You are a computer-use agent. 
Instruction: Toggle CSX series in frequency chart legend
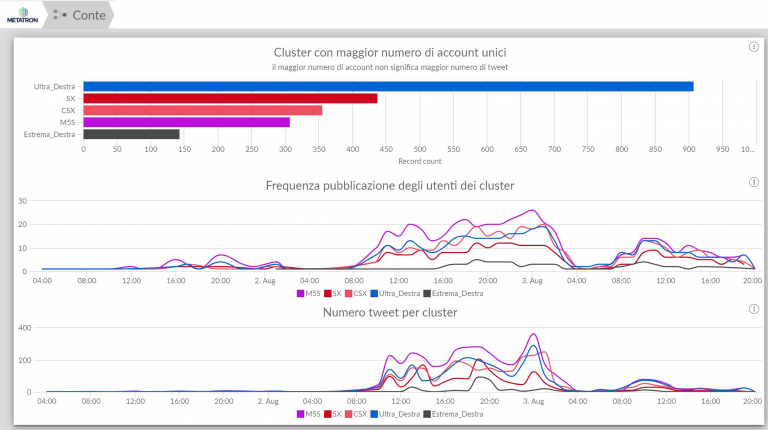click(x=356, y=293)
